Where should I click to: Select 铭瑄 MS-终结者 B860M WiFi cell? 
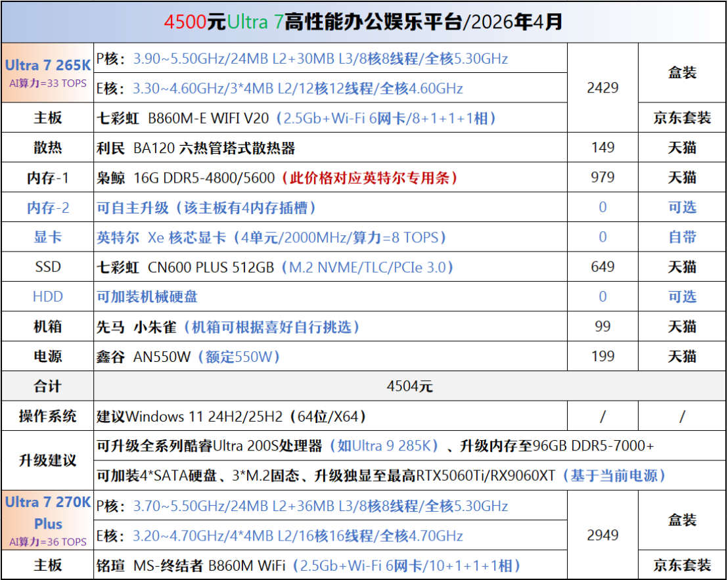coord(330,565)
